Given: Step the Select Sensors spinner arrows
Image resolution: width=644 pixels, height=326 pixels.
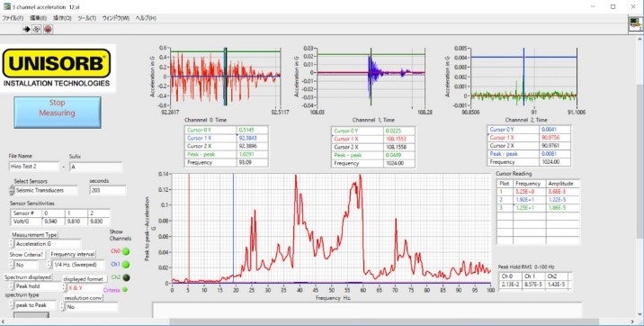Looking at the screenshot, I should [11, 190].
